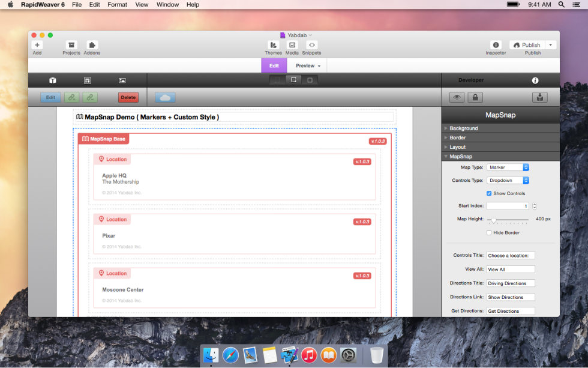Image resolution: width=588 pixels, height=368 pixels.
Task: Click the red Delete button
Action: pos(128,97)
